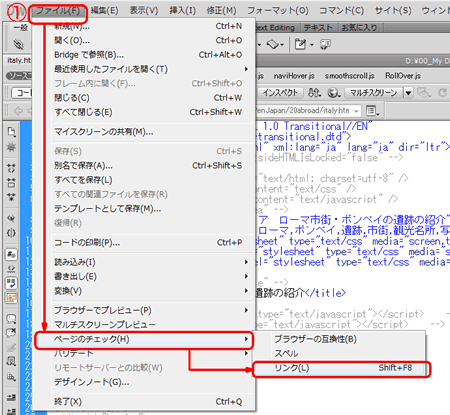Image resolution: width=450 pixels, height=415 pixels.
Task: Click the マルチスクリーン button
Action: coord(374,93)
